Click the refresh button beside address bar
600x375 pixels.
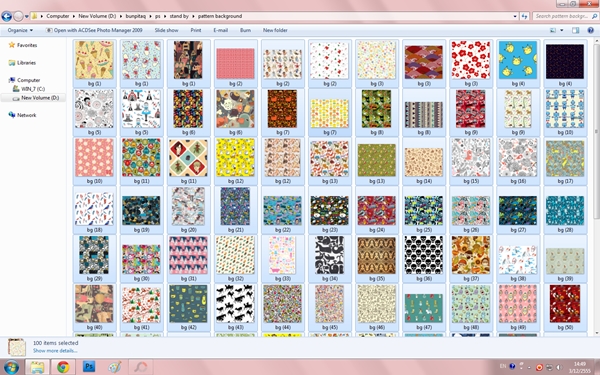pyautogui.click(x=524, y=16)
